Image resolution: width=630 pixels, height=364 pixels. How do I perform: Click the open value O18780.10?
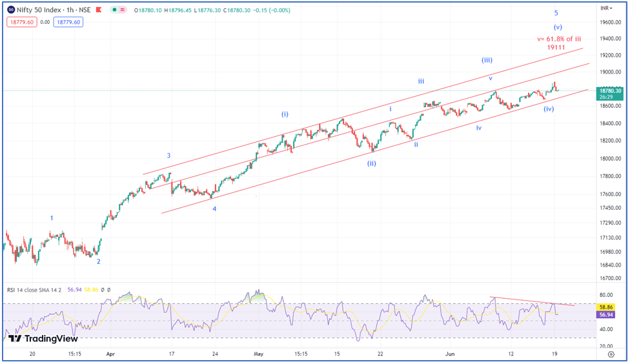point(148,10)
